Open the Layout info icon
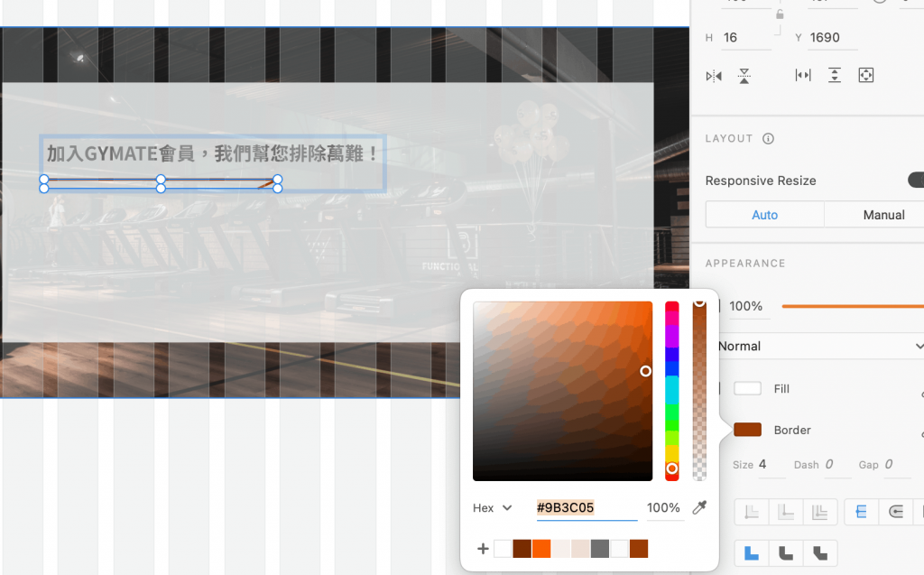This screenshot has height=575, width=924. [768, 139]
